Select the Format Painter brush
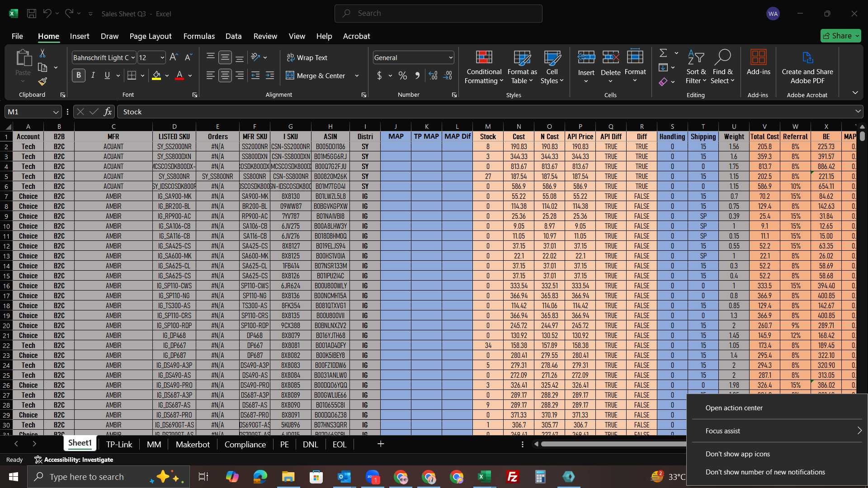 [x=42, y=81]
